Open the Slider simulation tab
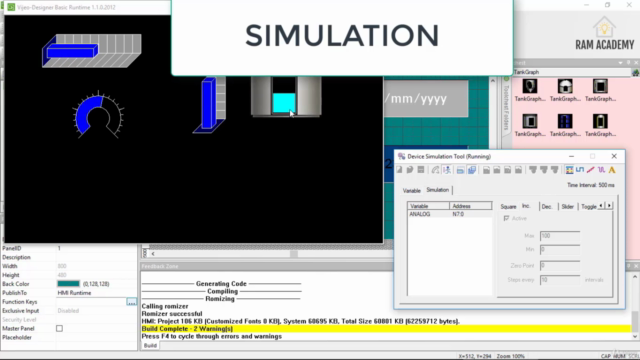This screenshot has width=640, height=360. pyautogui.click(x=567, y=207)
